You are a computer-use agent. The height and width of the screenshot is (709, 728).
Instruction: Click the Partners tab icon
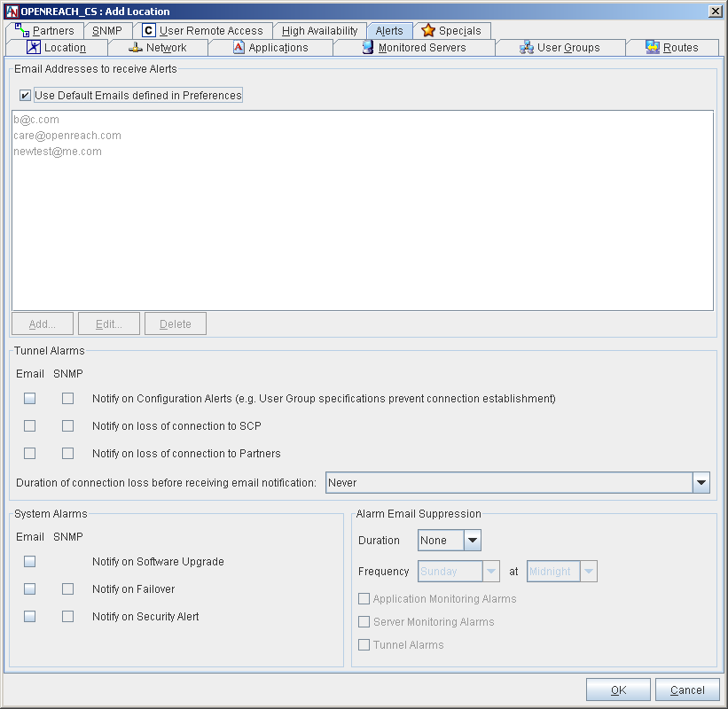(x=22, y=30)
